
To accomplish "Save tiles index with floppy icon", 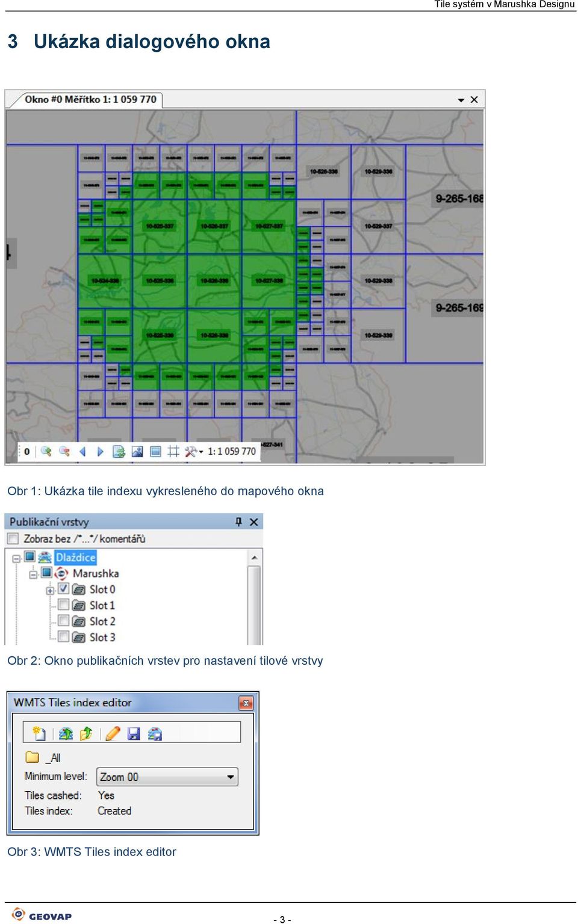I will pos(134,733).
